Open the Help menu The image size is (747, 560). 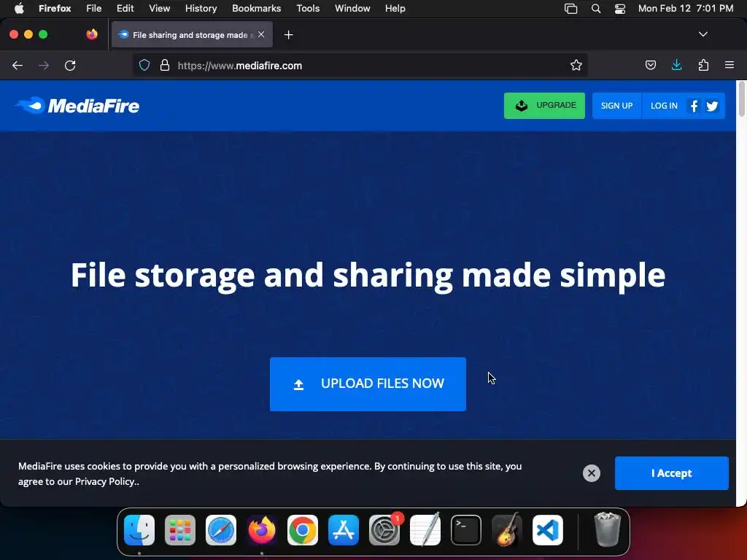click(395, 8)
